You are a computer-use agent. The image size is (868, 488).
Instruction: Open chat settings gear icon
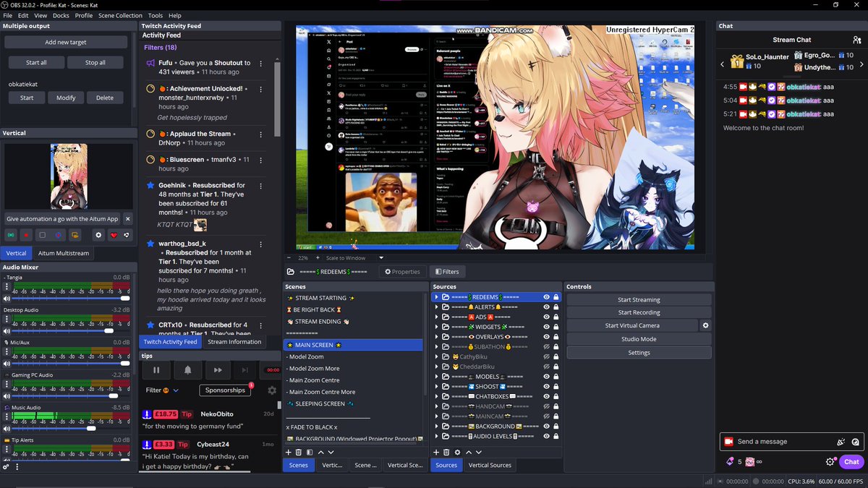pyautogui.click(x=830, y=462)
